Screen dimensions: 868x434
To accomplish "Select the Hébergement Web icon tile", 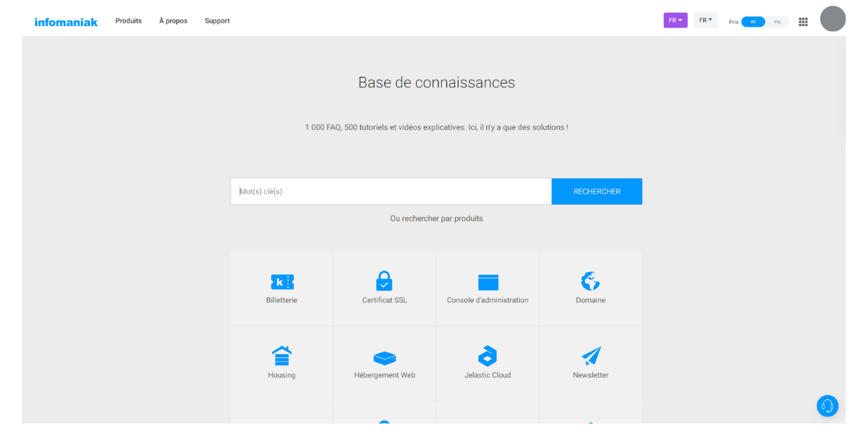I will coord(384,363).
